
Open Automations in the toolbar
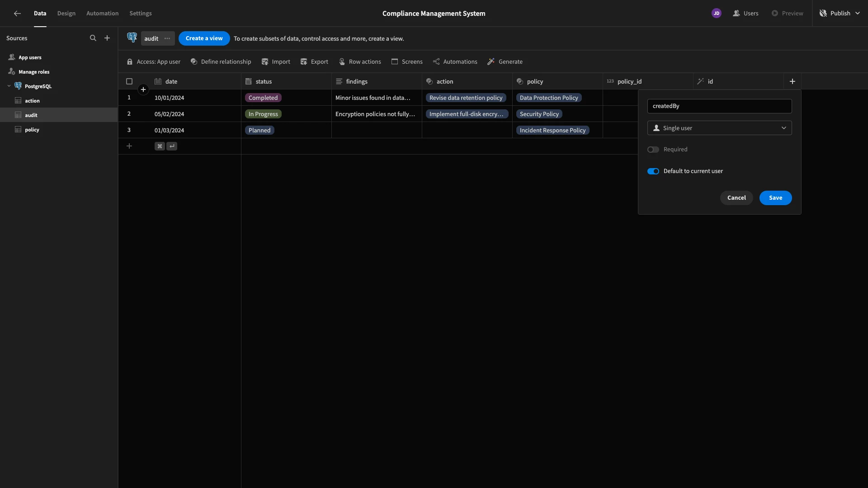(455, 62)
